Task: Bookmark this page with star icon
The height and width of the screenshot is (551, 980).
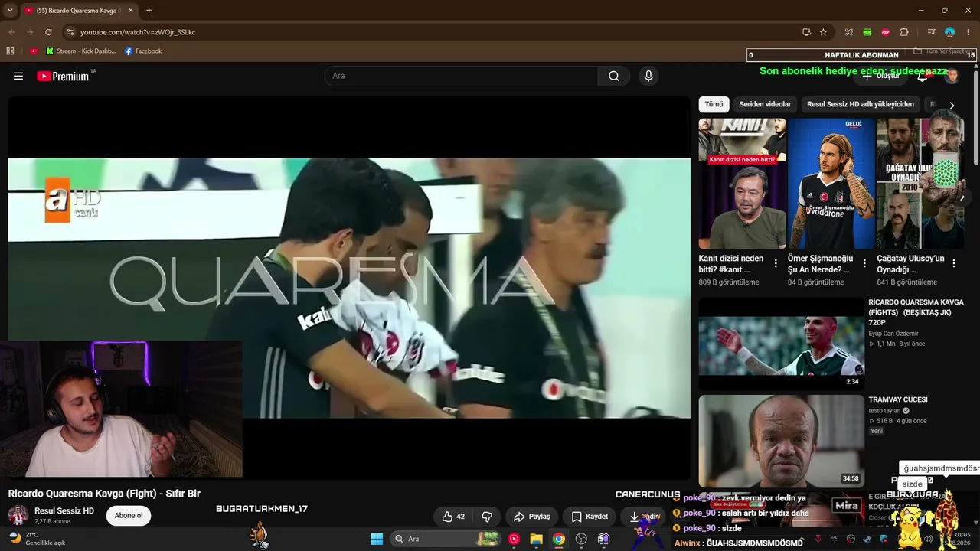Action: tap(823, 32)
